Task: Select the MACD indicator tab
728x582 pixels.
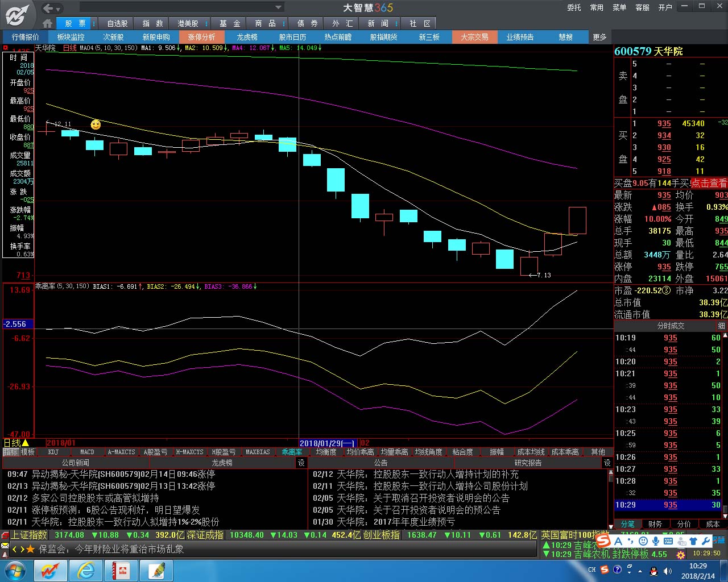Action: 88,452
